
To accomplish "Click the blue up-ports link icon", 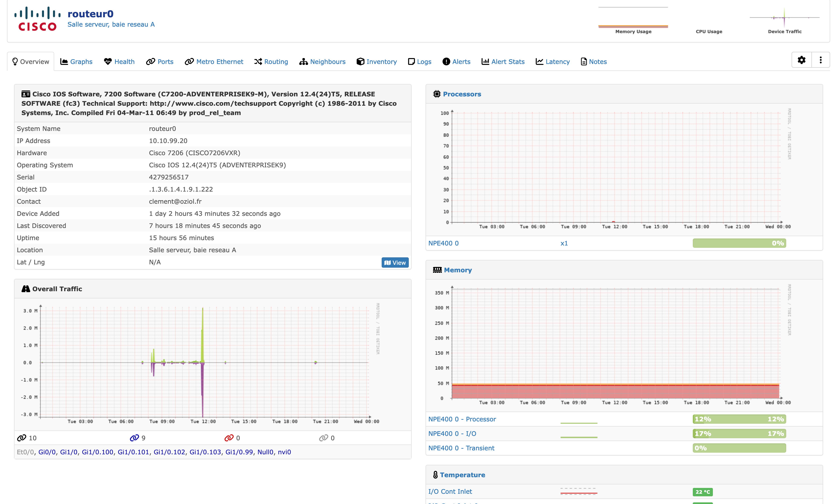I will (134, 438).
